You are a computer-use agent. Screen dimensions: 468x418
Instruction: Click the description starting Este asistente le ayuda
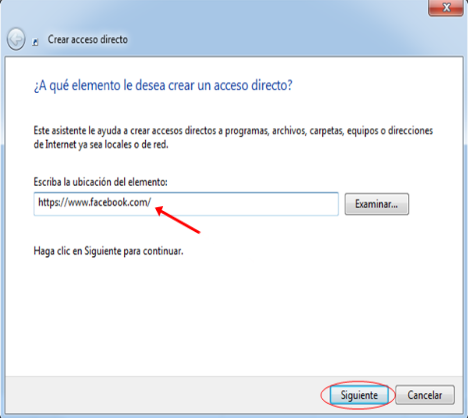click(233, 138)
